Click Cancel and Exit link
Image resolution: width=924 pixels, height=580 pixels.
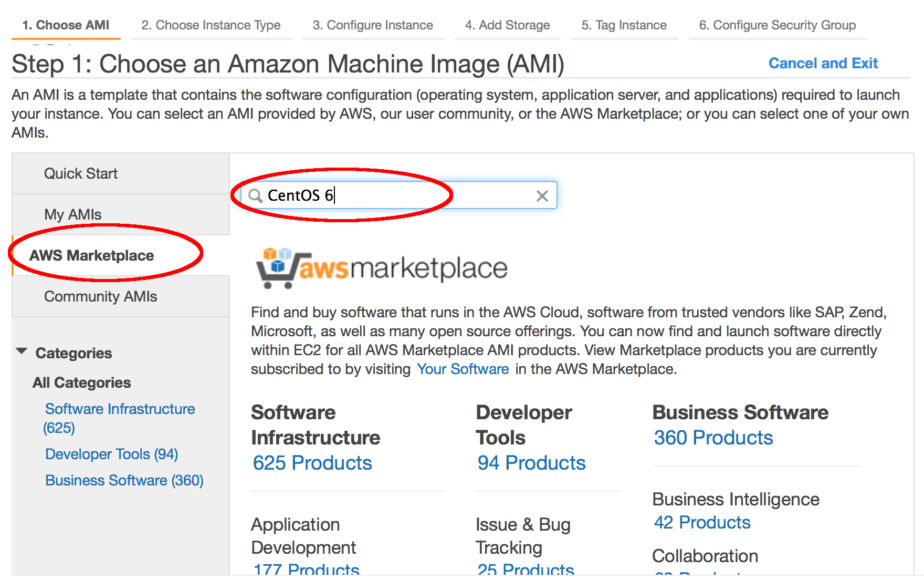tap(823, 64)
